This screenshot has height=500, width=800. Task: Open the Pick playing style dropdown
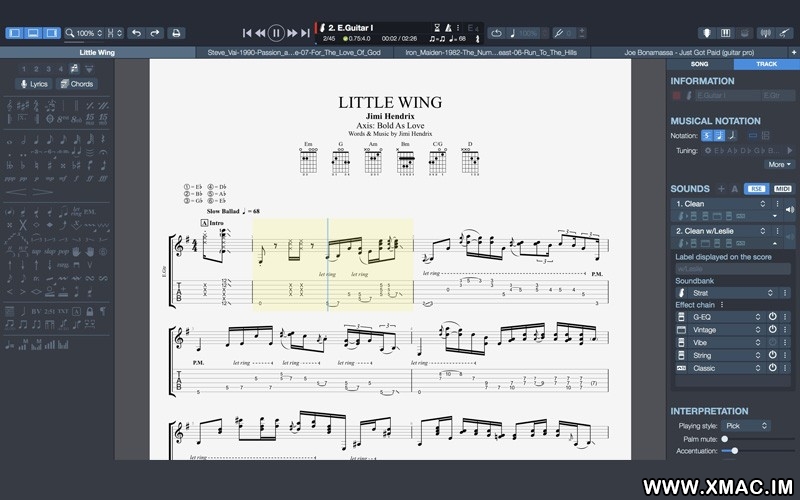point(746,426)
